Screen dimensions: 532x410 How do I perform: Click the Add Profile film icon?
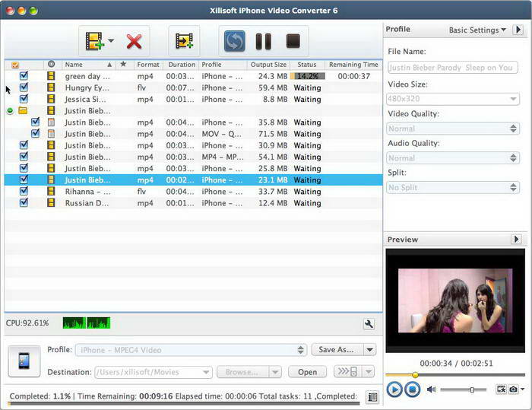click(184, 41)
